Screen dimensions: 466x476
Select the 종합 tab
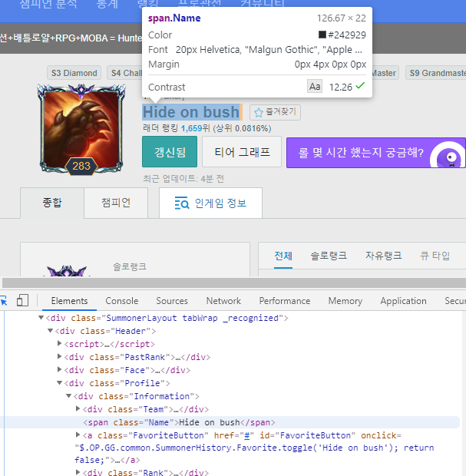(52, 203)
